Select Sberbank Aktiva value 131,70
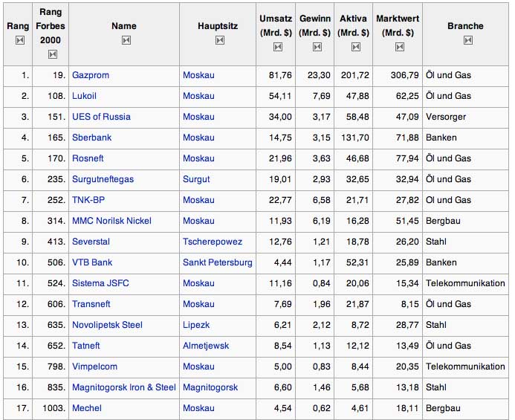515x420 pixels. coord(354,138)
